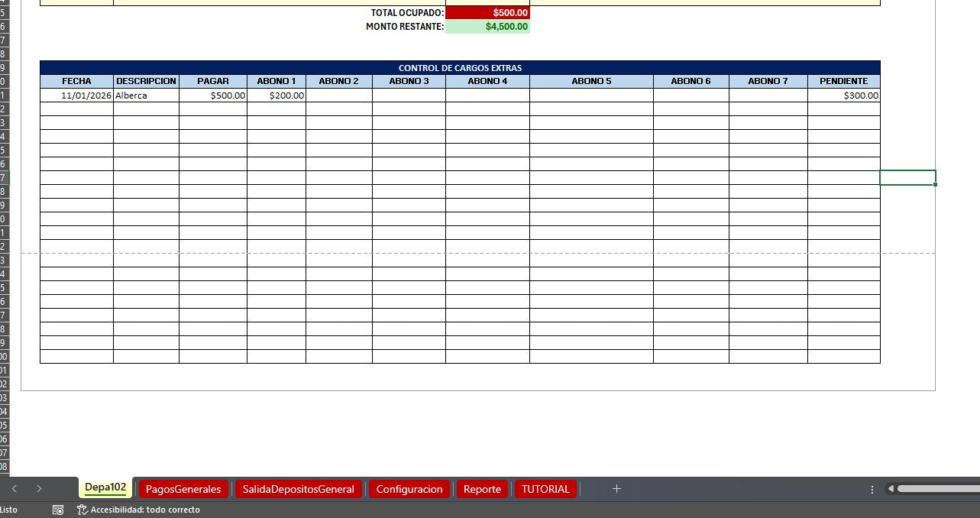This screenshot has height=518, width=980.
Task: Switch to the SalidaDepositosGeneral sheet
Action: pyautogui.click(x=299, y=489)
